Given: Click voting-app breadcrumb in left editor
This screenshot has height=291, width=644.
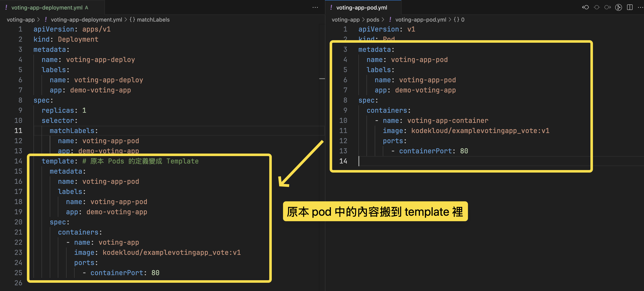Looking at the screenshot, I should (x=21, y=20).
